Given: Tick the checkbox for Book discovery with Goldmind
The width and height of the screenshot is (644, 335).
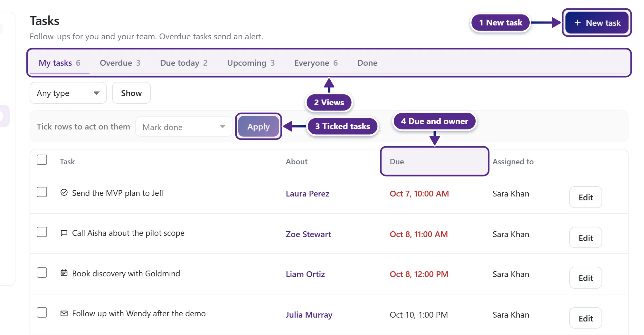Looking at the screenshot, I should [42, 273].
